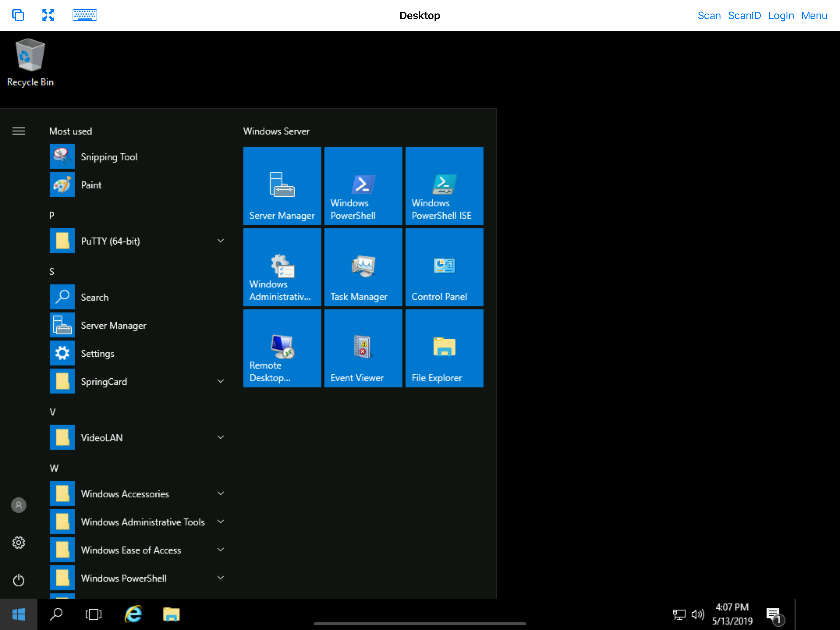Click the Power button in Start rail
The height and width of the screenshot is (630, 840).
(19, 580)
